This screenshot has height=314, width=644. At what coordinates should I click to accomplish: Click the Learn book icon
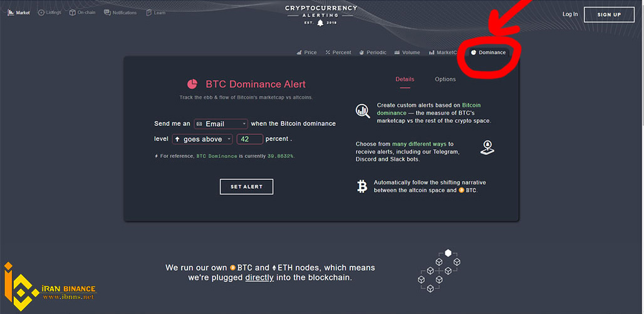pyautogui.click(x=148, y=13)
